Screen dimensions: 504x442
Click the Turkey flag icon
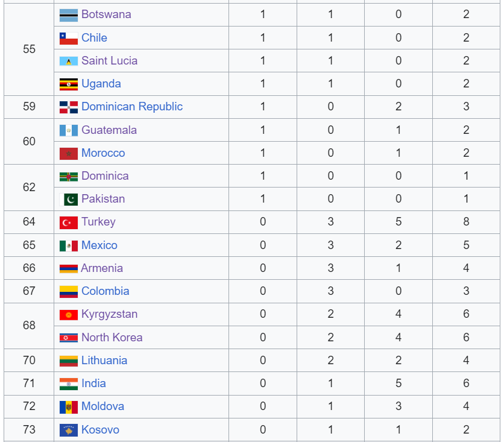click(69, 223)
